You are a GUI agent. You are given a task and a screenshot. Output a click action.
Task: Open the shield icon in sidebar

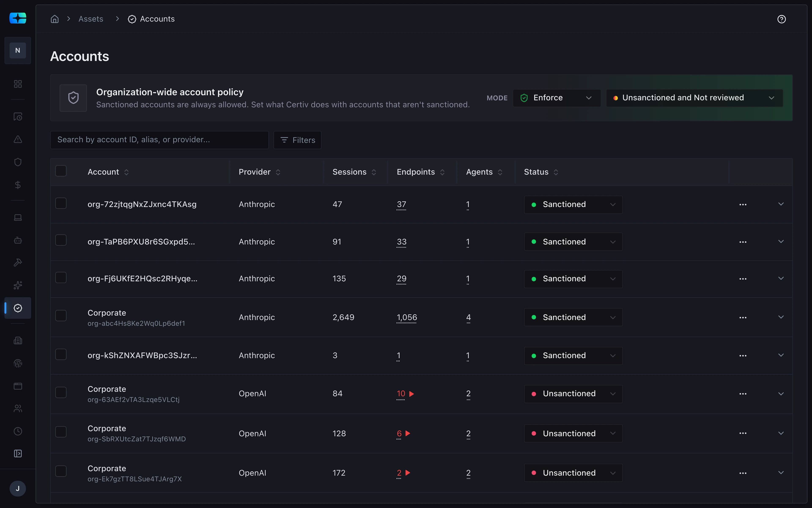(x=18, y=162)
